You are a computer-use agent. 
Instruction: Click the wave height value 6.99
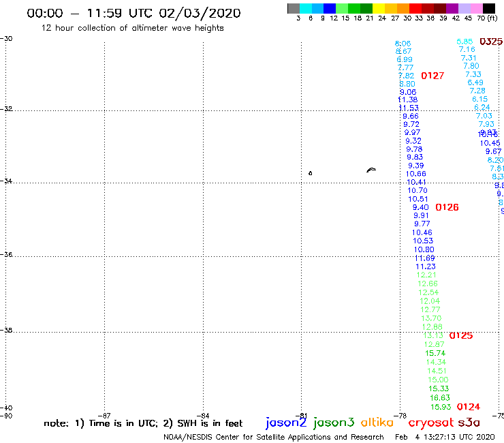tap(405, 59)
